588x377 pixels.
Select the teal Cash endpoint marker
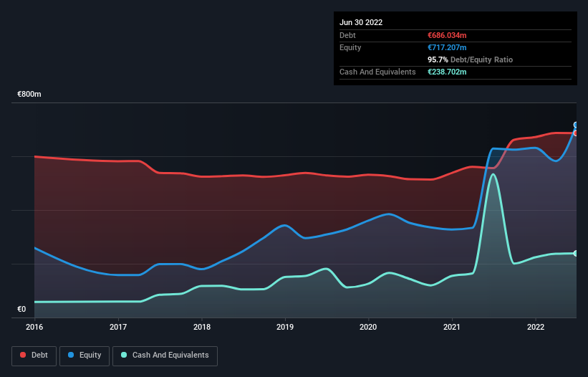tap(576, 254)
